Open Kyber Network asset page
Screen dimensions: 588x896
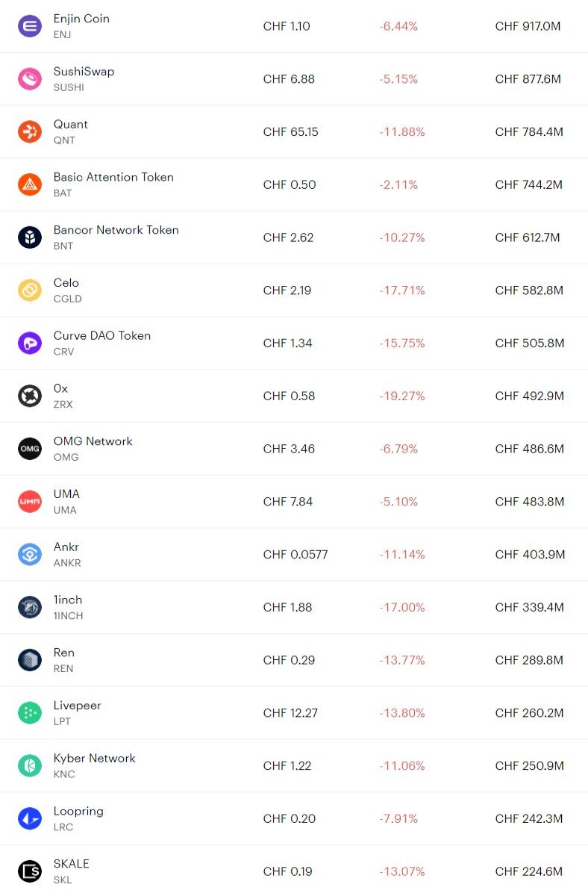click(x=95, y=759)
